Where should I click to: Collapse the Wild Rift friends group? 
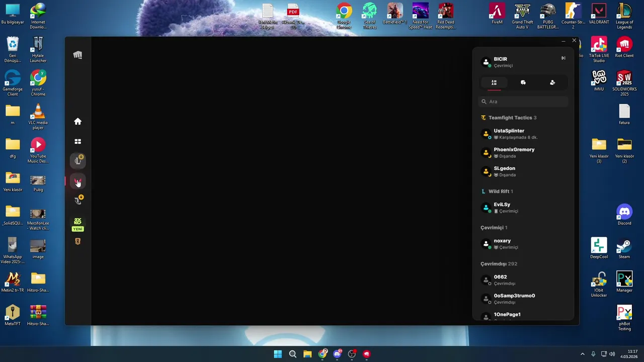[497, 191]
